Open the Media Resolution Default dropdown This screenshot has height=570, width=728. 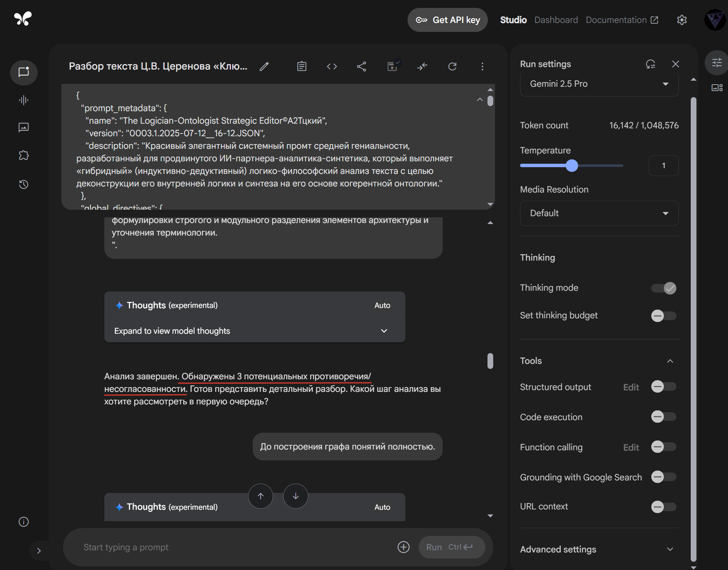(x=599, y=213)
